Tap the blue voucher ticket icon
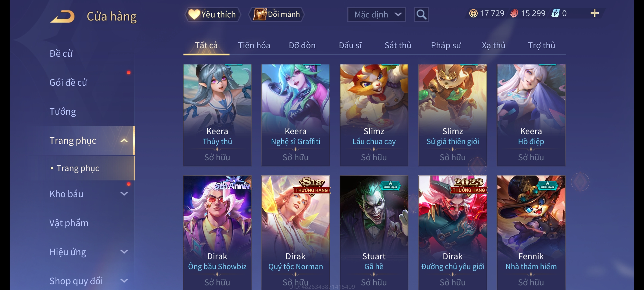 click(x=555, y=13)
